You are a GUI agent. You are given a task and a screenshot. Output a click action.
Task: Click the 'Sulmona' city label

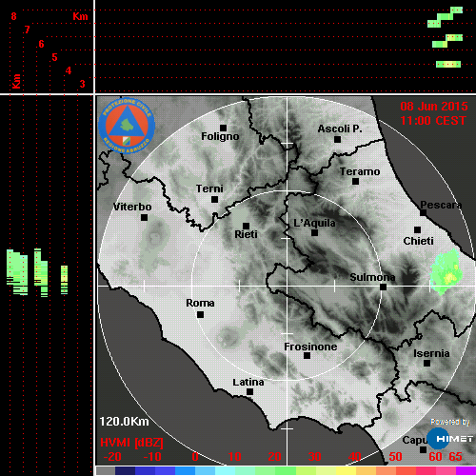372,277
